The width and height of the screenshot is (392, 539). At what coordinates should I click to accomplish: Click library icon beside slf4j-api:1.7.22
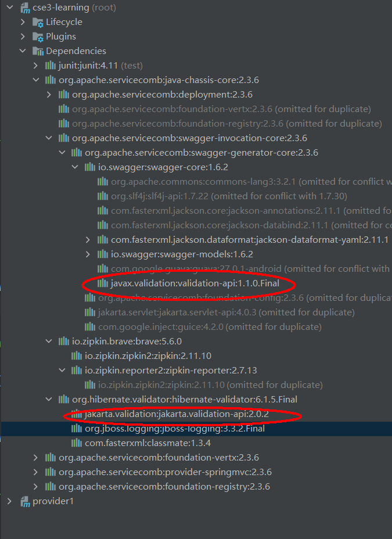(x=103, y=196)
